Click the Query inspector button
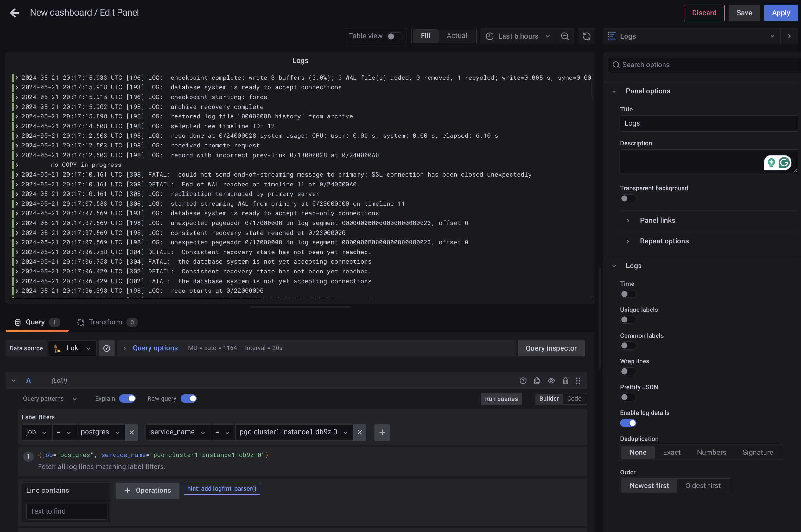 tap(551, 348)
